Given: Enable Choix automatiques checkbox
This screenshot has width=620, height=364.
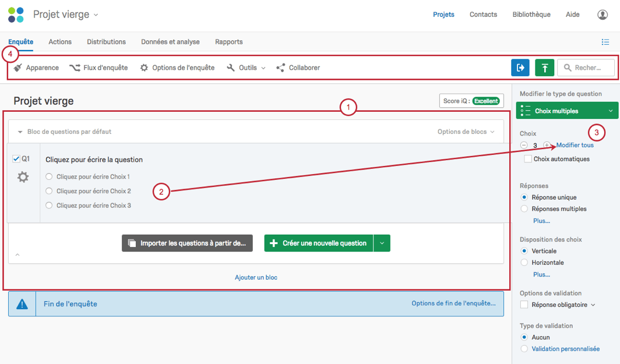Looking at the screenshot, I should (x=527, y=159).
